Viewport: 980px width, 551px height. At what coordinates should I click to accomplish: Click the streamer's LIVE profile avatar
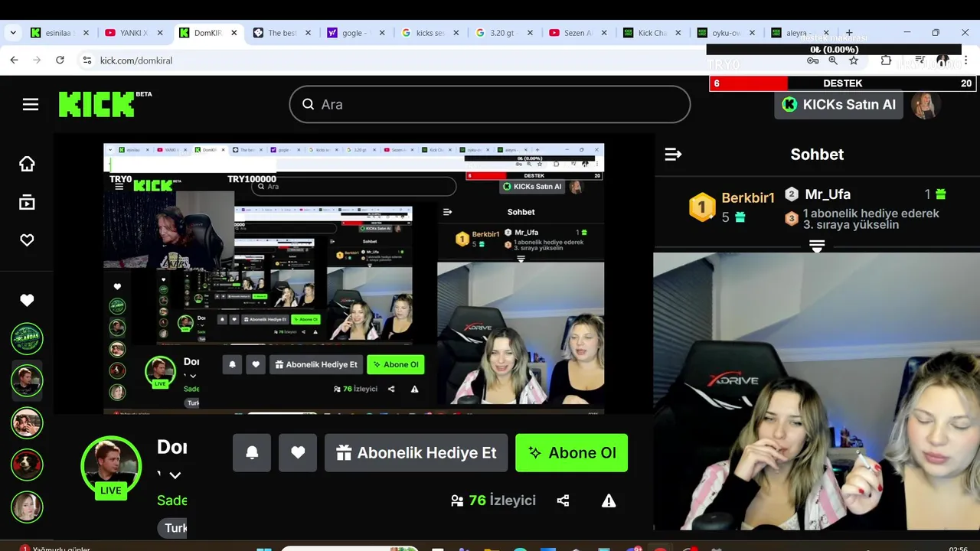pyautogui.click(x=111, y=467)
